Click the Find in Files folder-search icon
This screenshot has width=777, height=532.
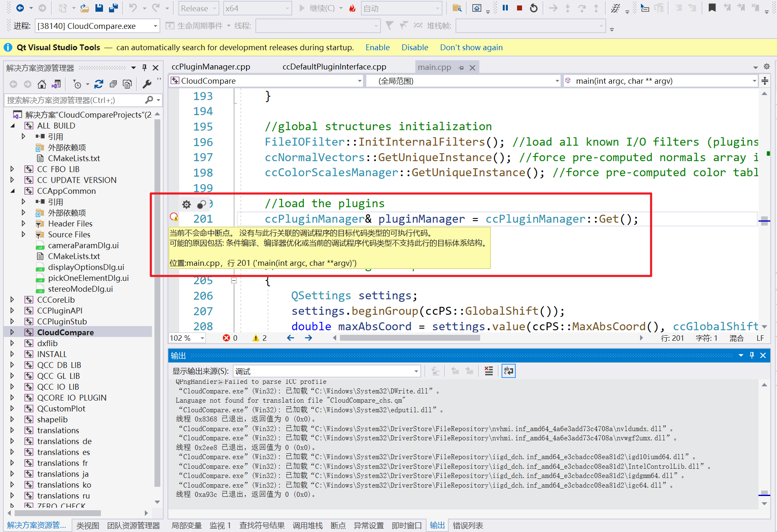click(457, 8)
